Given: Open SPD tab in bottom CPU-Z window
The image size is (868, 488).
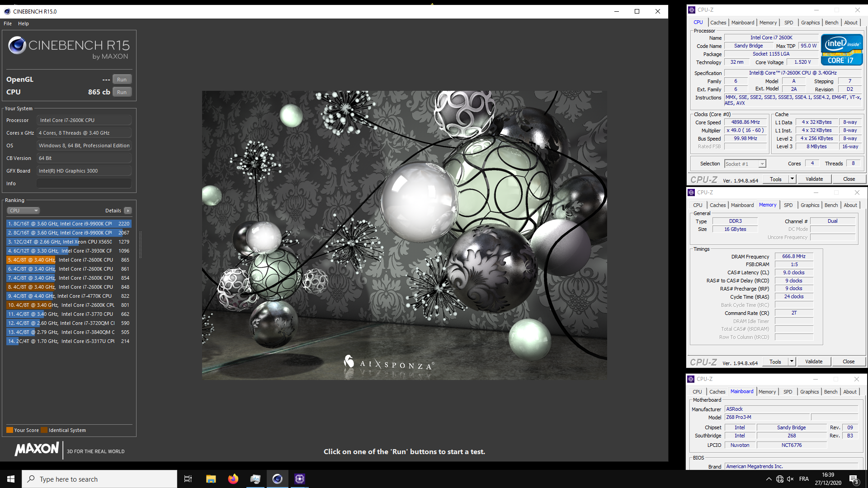Looking at the screenshot, I should point(788,392).
